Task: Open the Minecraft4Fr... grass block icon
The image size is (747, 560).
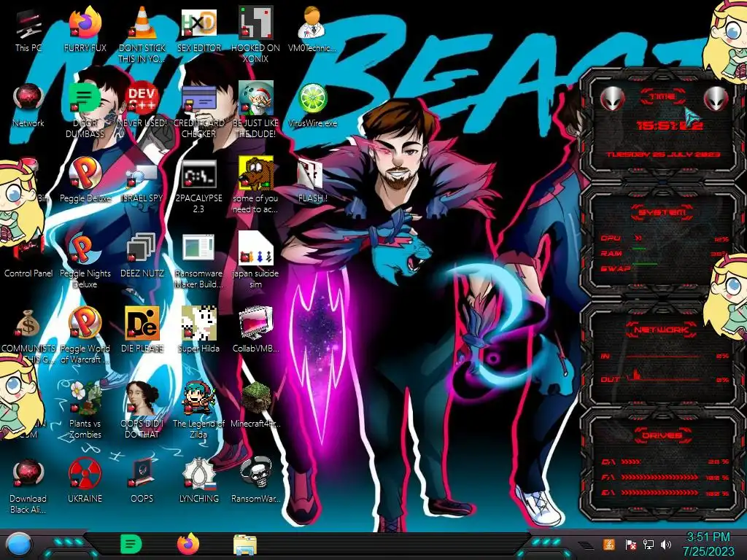Action: pyautogui.click(x=255, y=405)
